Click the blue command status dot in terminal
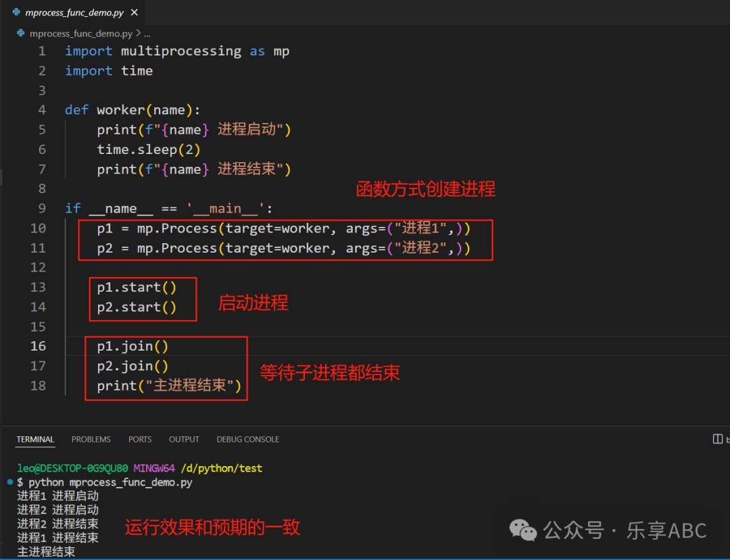Viewport: 730px width, 560px height. click(x=9, y=482)
